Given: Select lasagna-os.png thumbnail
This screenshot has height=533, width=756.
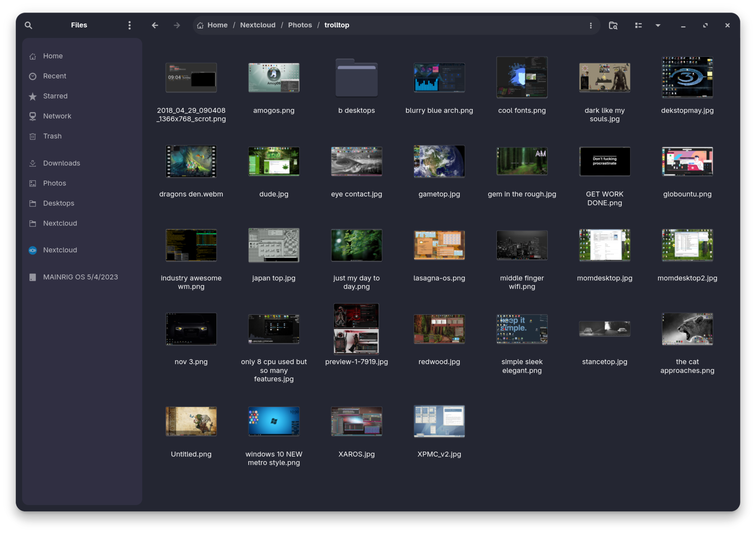Looking at the screenshot, I should pyautogui.click(x=439, y=245).
